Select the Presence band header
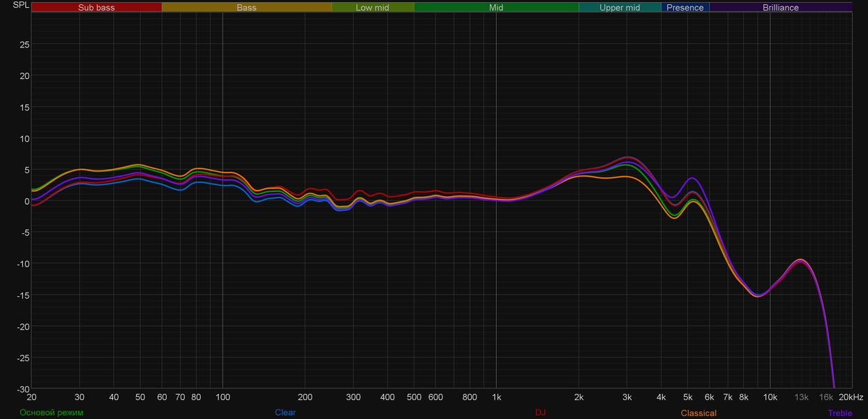Viewport: 868px width, 419px height. click(685, 8)
